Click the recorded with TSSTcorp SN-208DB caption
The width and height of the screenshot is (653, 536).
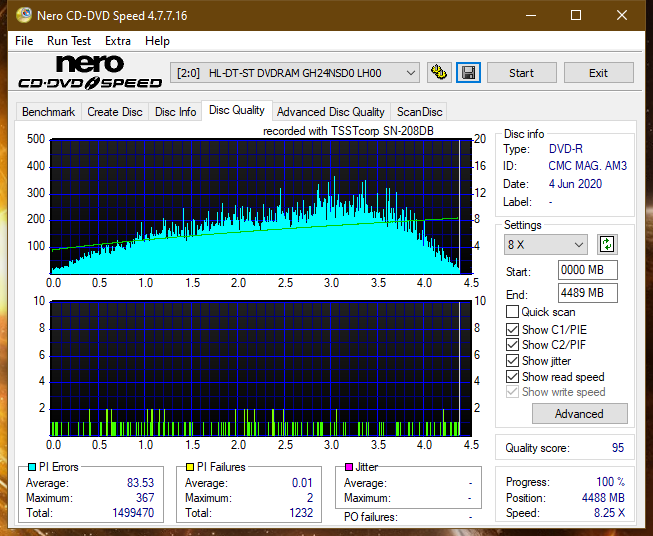(x=348, y=131)
